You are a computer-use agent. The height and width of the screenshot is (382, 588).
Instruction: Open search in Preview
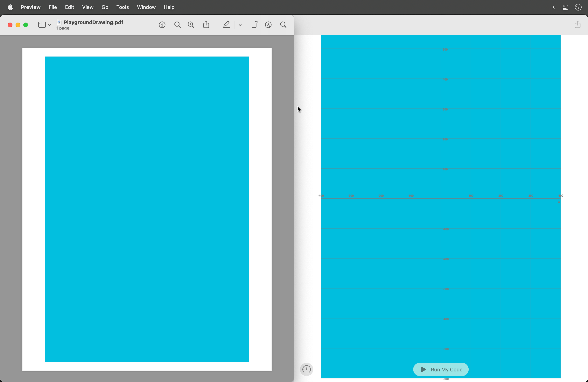pyautogui.click(x=283, y=25)
